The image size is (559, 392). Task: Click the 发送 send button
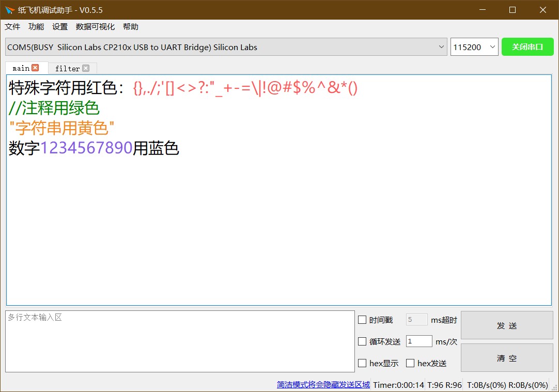click(x=507, y=325)
